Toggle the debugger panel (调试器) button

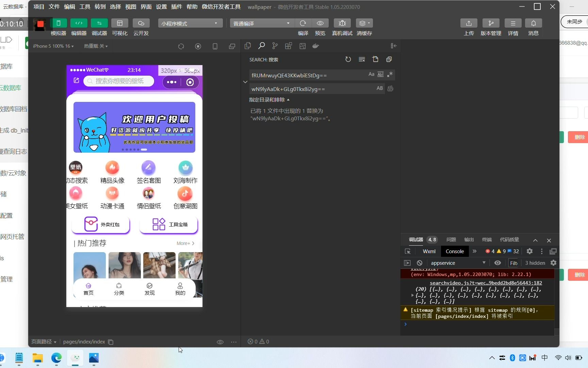click(99, 23)
